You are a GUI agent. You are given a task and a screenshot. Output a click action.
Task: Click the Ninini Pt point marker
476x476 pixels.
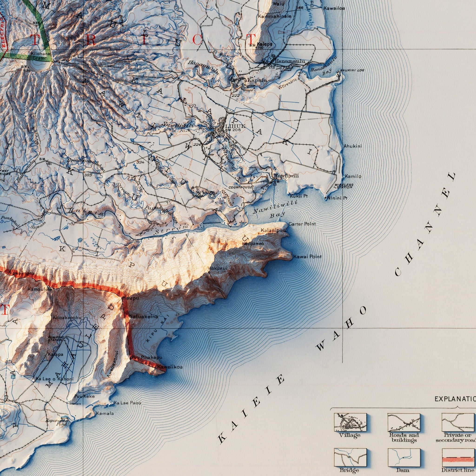(x=325, y=198)
